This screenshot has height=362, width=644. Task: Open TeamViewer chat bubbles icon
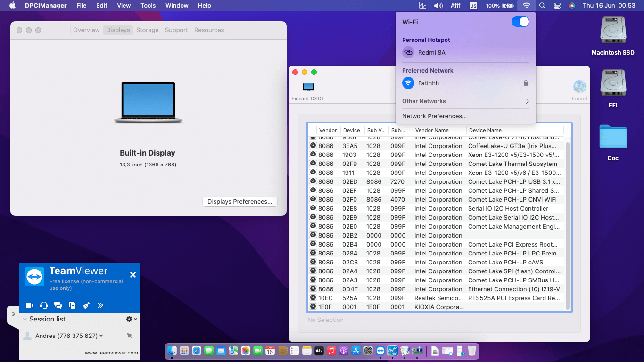(x=58, y=305)
